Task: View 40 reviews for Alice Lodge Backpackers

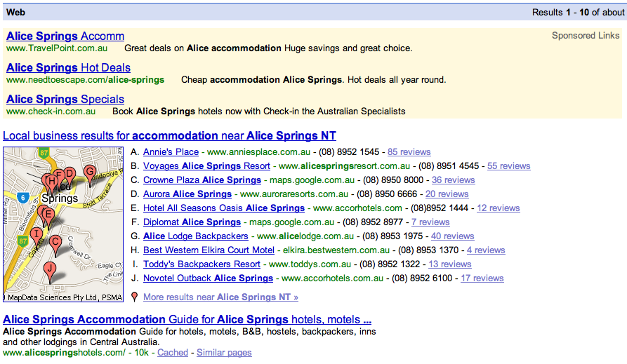Action: (452, 236)
